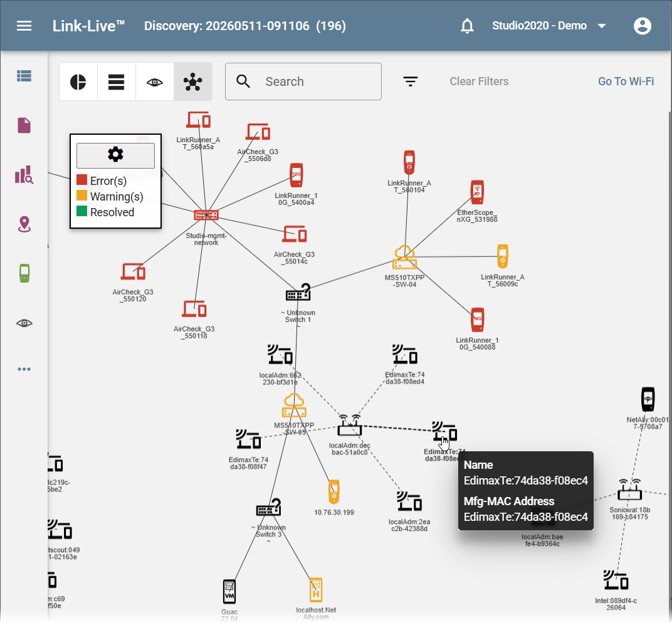
Task: Open the eye discovery icon in sidebar
Action: 24,323
